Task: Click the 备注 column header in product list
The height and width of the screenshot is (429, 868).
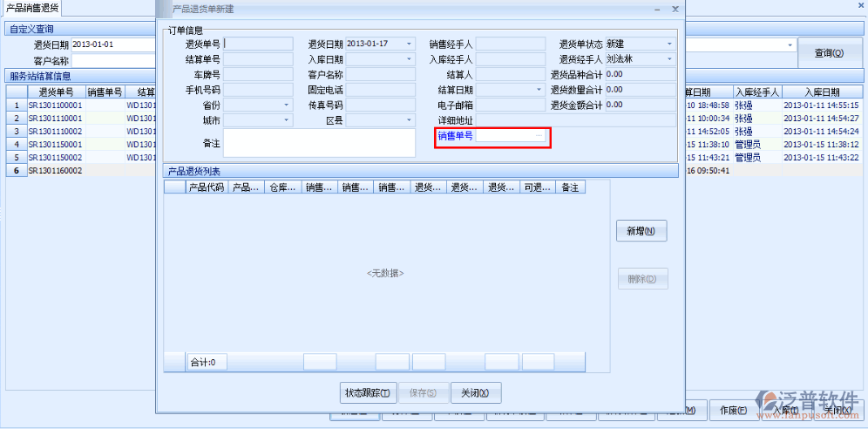Action: (x=570, y=187)
